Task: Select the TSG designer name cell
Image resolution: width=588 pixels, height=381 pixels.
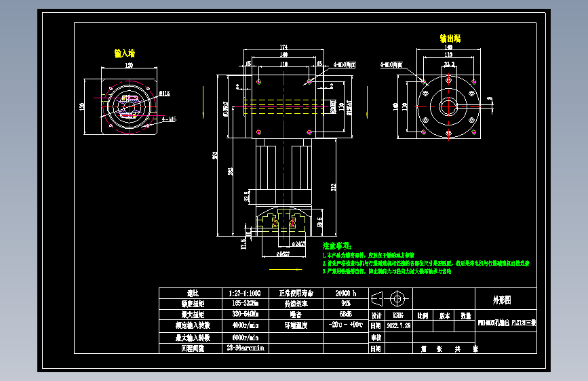Action: pos(399,316)
